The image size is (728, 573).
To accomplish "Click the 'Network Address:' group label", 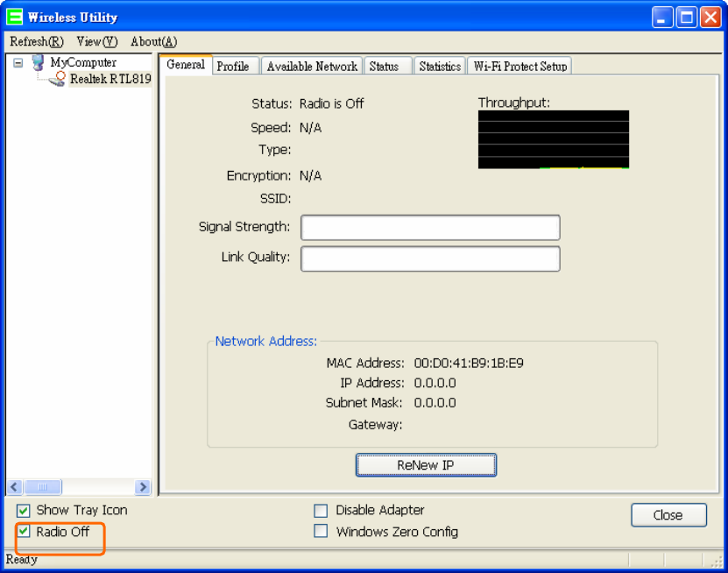I will click(266, 342).
